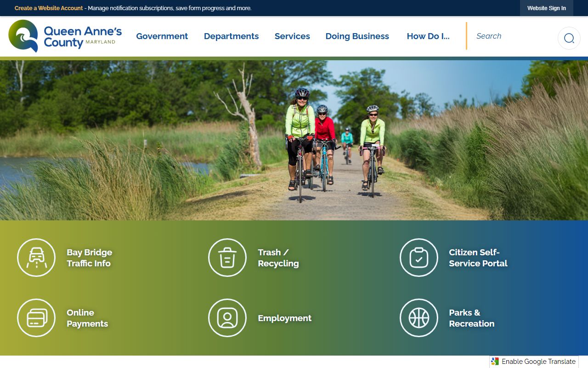Screen dimensions: 588x368
Task: Click the cyclists banner photo
Action: [x=294, y=140]
